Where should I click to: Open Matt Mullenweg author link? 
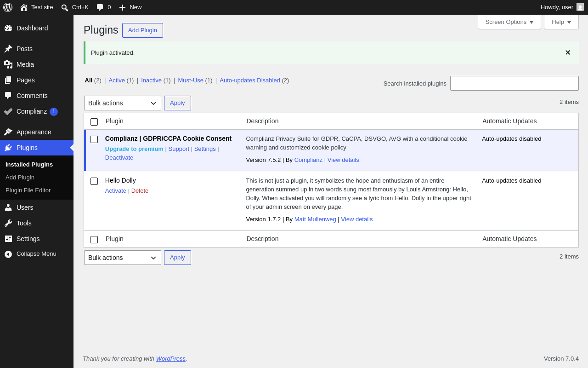(x=315, y=219)
